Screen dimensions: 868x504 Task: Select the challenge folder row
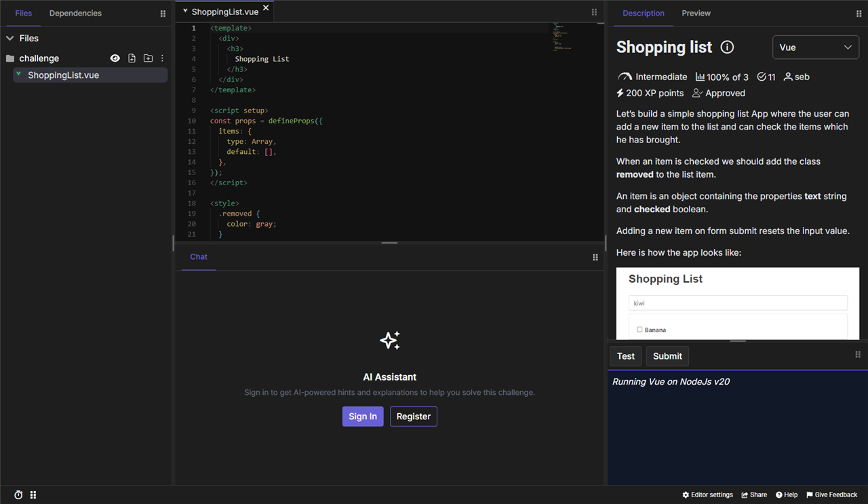[85, 58]
